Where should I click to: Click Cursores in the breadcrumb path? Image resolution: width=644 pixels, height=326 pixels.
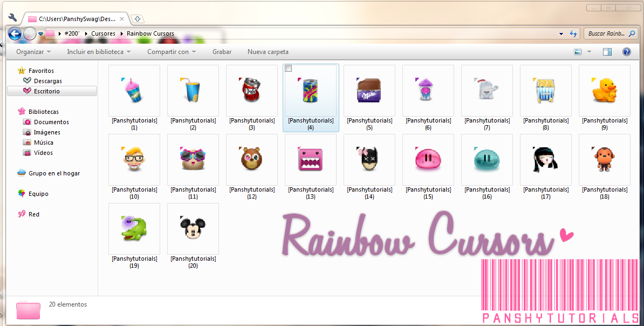[103, 33]
